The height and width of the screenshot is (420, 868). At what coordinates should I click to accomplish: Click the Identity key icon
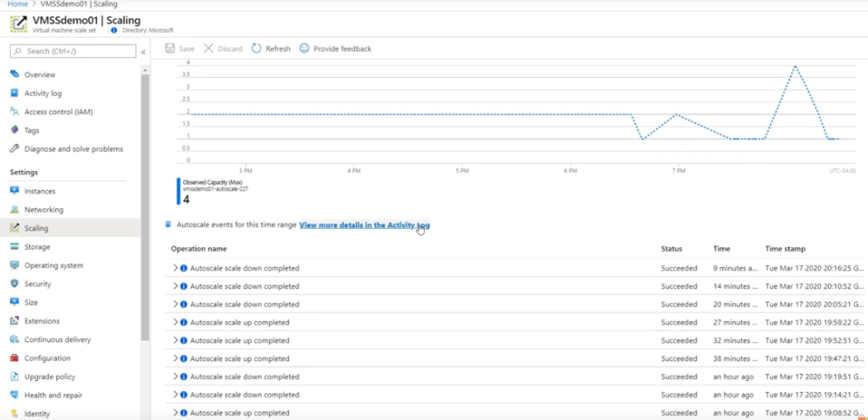pyautogui.click(x=14, y=413)
